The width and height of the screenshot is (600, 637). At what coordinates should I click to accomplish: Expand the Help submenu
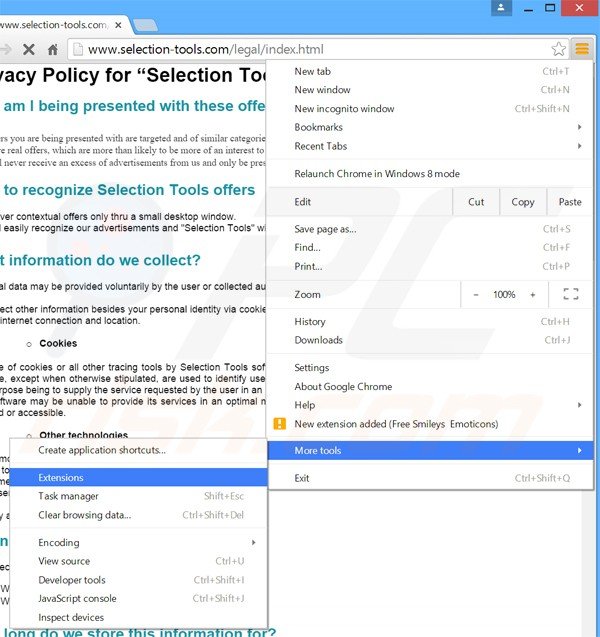point(430,405)
